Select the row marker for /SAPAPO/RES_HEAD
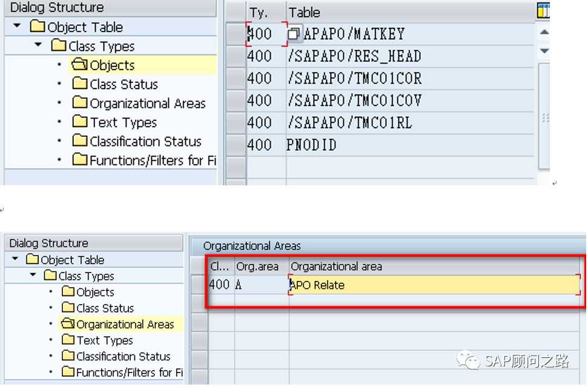588x387 pixels. 236,56
